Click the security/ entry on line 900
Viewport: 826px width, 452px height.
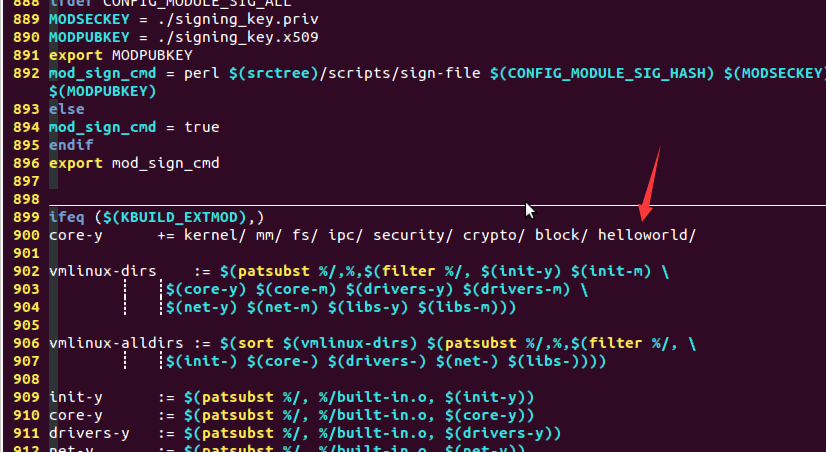tap(413, 235)
